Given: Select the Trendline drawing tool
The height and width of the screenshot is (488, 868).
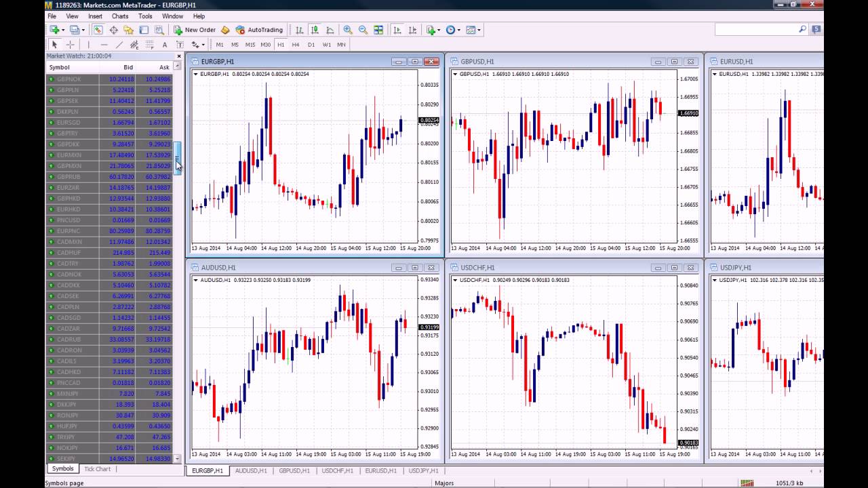Looking at the screenshot, I should [119, 45].
